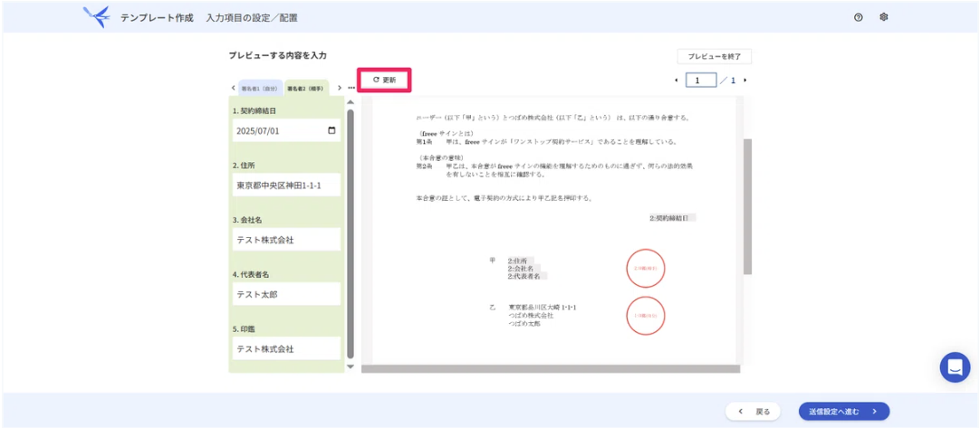Select the 署名者2（相手） tab
Screen dimensions: 980x428
pyautogui.click(x=306, y=88)
